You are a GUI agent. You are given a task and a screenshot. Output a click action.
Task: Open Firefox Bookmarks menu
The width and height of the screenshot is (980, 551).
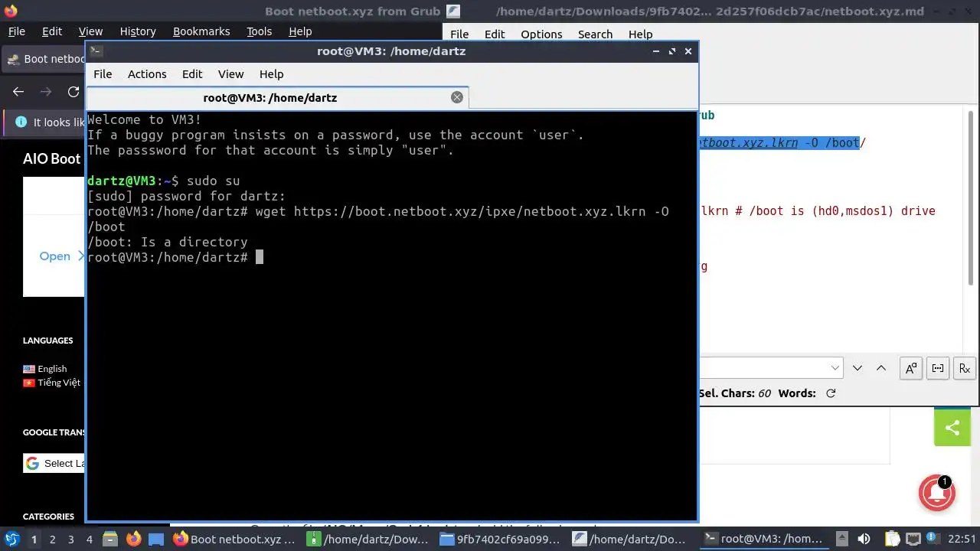tap(201, 31)
